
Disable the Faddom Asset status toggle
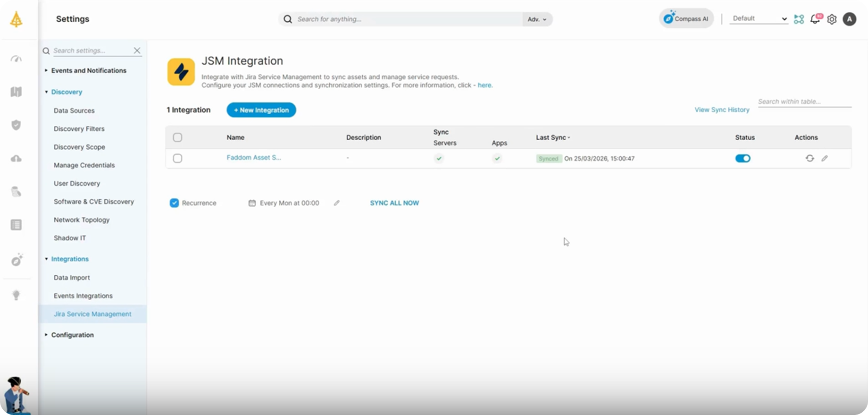(743, 158)
